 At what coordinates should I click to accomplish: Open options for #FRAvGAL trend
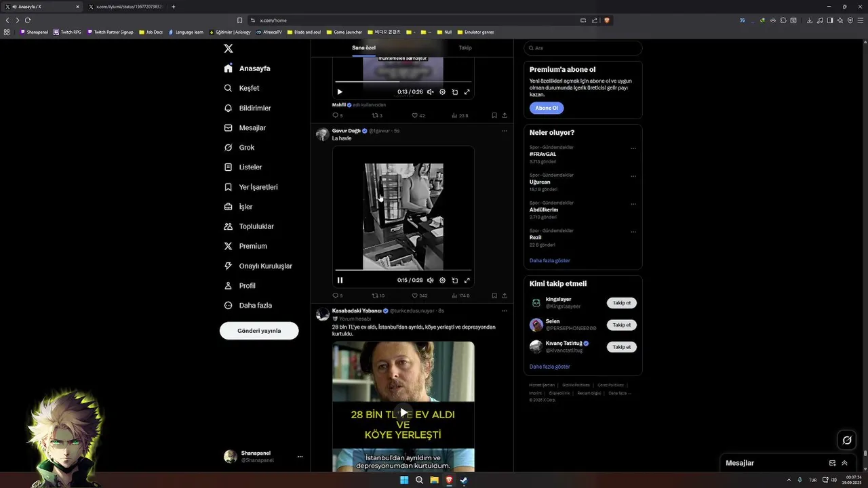(633, 148)
